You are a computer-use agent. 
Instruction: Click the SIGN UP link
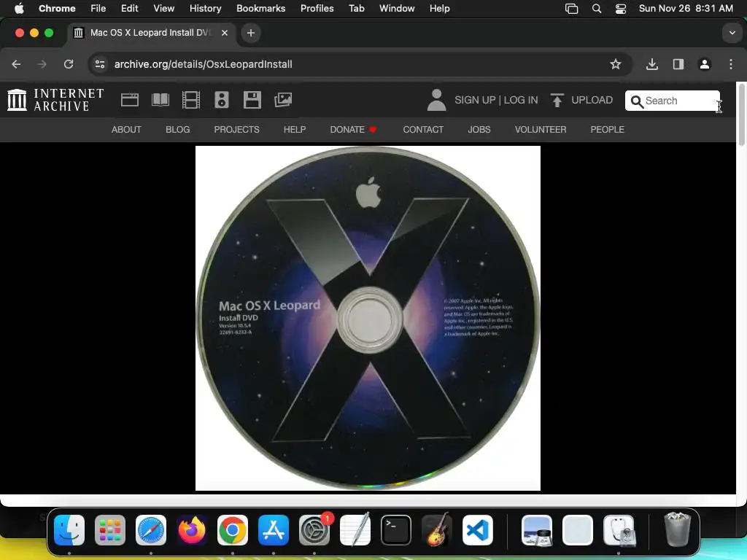pos(475,100)
